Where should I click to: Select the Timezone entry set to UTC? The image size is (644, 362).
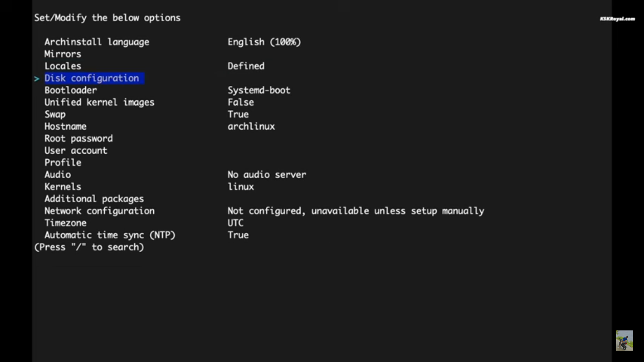coord(66,223)
